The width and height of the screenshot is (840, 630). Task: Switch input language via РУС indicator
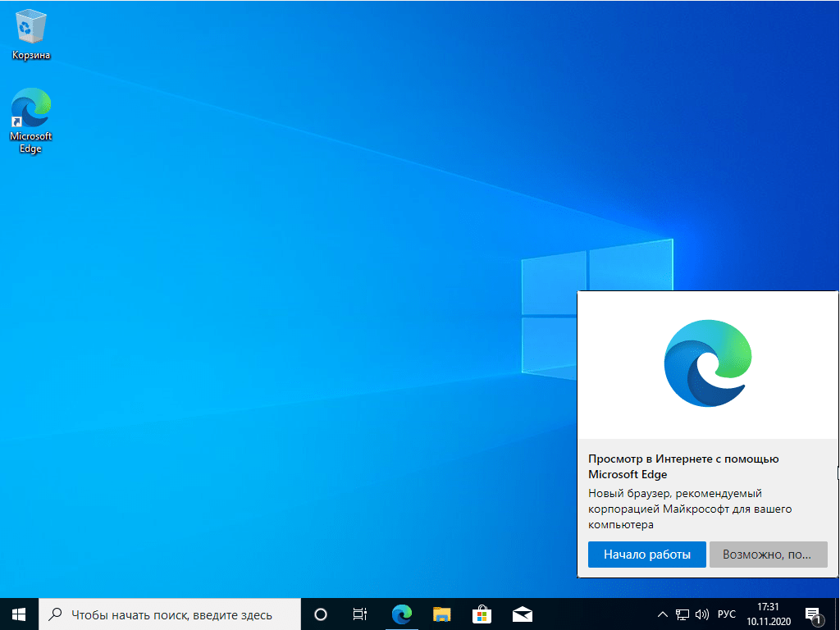pos(727,614)
